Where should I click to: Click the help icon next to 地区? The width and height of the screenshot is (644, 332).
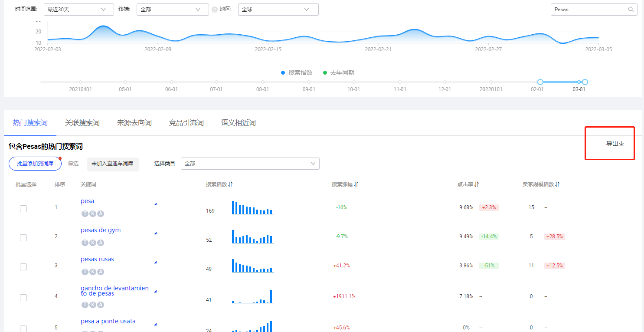tap(216, 9)
